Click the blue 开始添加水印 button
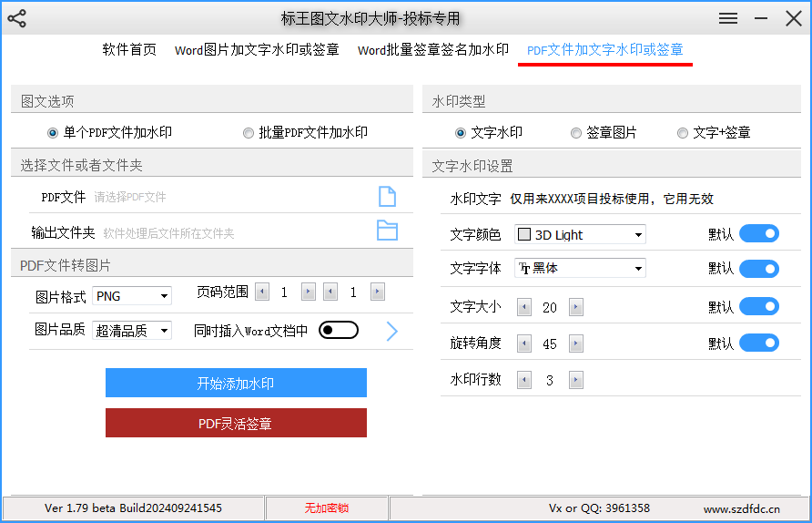Screen dimensions: 812x523 [x=236, y=383]
